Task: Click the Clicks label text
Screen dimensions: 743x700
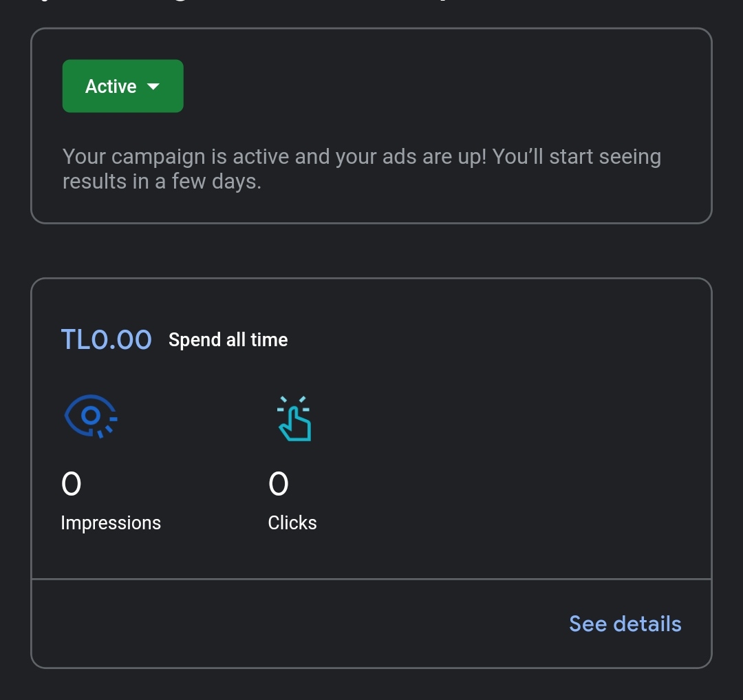Action: click(x=292, y=522)
